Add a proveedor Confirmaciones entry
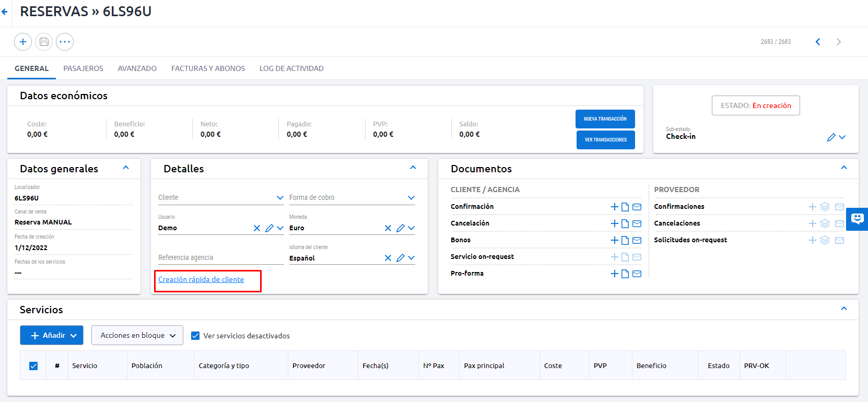 click(x=813, y=207)
